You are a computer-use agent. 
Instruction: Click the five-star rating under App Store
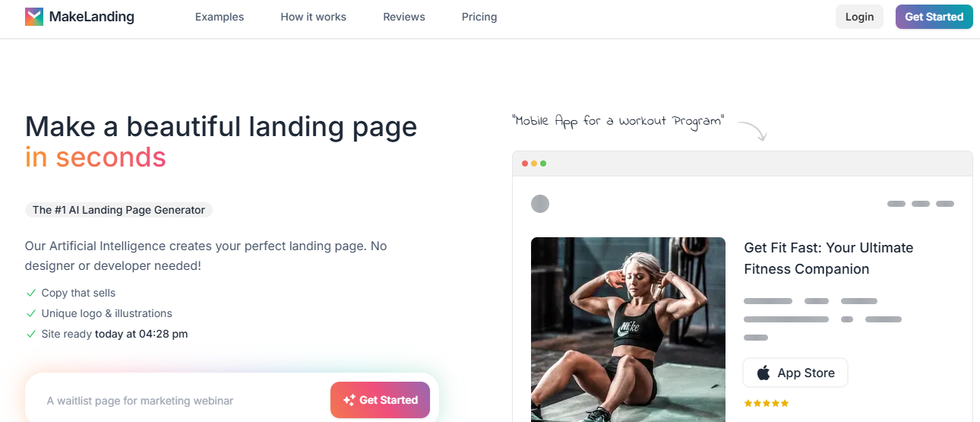click(767, 403)
